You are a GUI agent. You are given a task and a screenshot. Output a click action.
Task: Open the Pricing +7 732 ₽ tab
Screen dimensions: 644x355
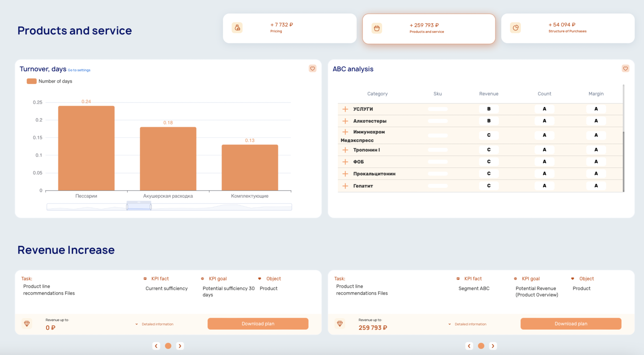(290, 28)
